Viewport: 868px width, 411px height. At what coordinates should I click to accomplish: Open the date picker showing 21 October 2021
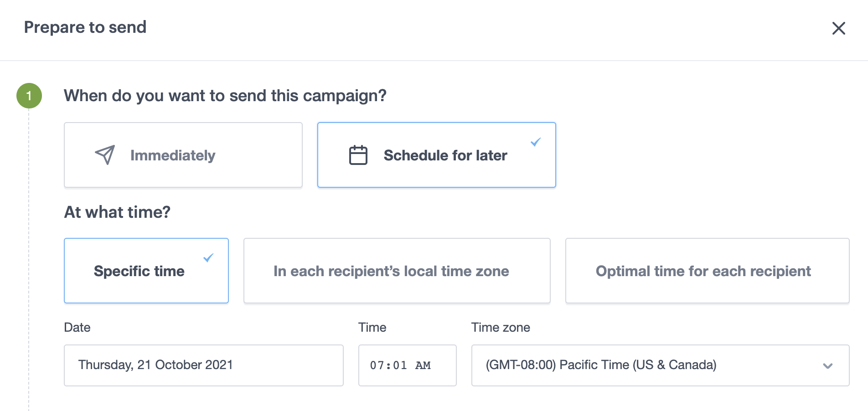[203, 365]
